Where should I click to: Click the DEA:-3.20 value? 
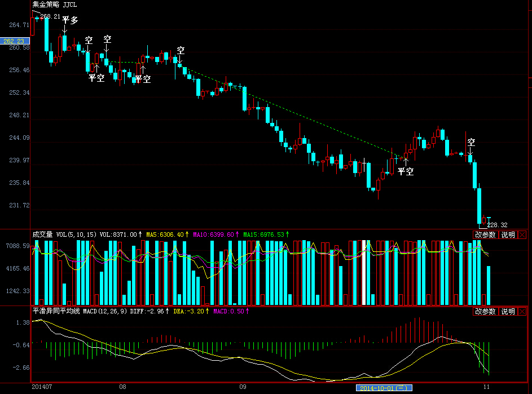(188, 311)
